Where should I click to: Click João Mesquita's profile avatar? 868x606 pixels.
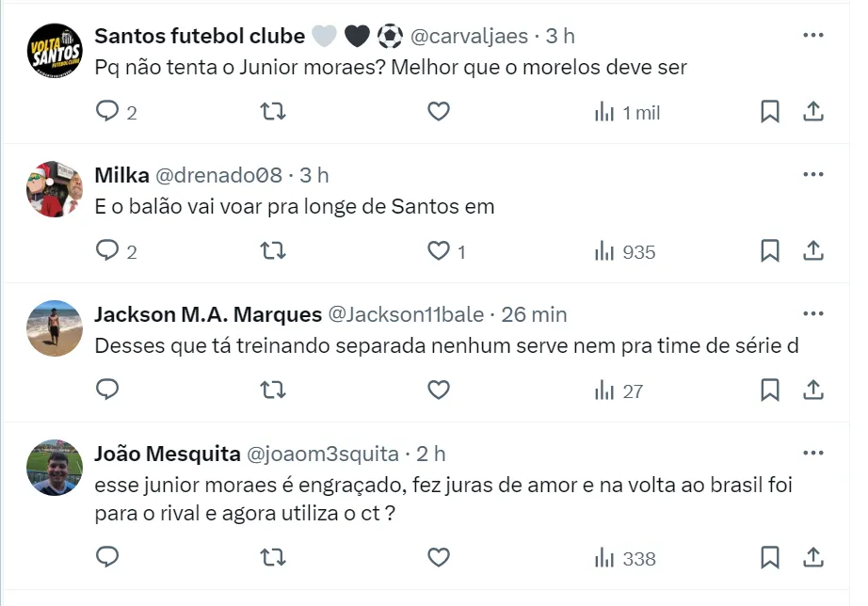(x=55, y=467)
